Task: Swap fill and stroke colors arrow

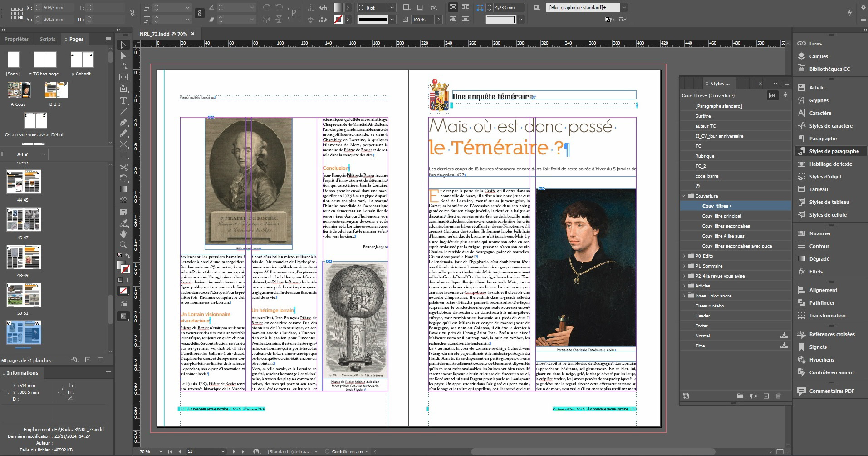Action: coord(128,256)
